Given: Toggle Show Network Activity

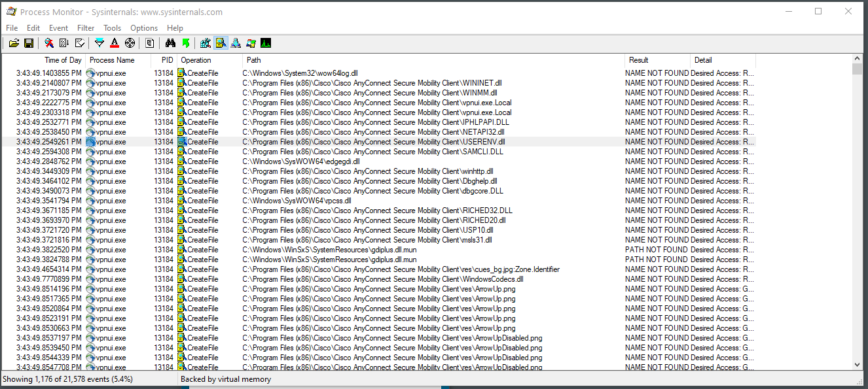Looking at the screenshot, I should [236, 43].
